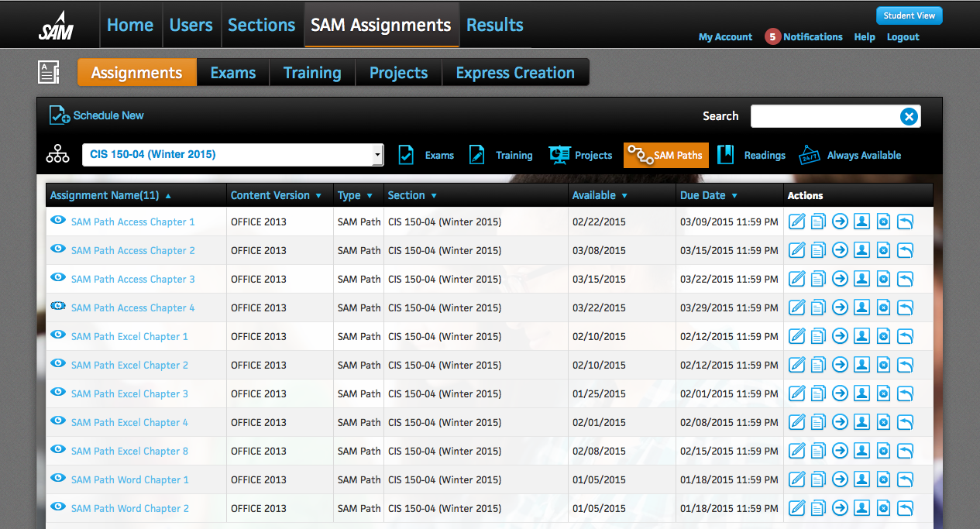Go to the Home tab
This screenshot has width=980, height=529.
pyautogui.click(x=130, y=25)
